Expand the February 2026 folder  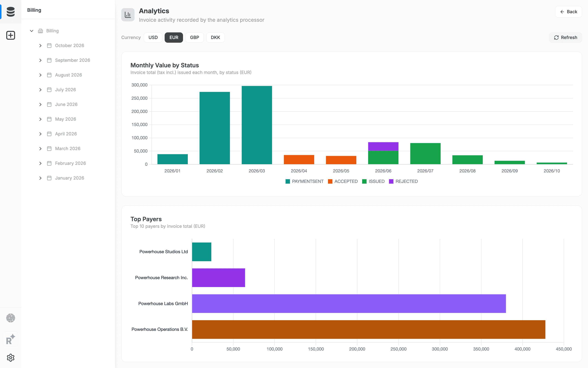40,163
